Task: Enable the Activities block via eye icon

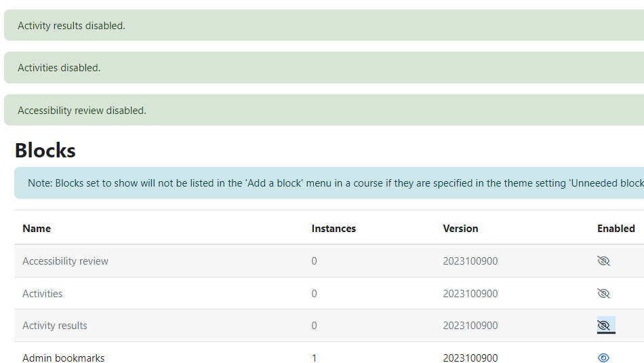Action: coord(603,294)
